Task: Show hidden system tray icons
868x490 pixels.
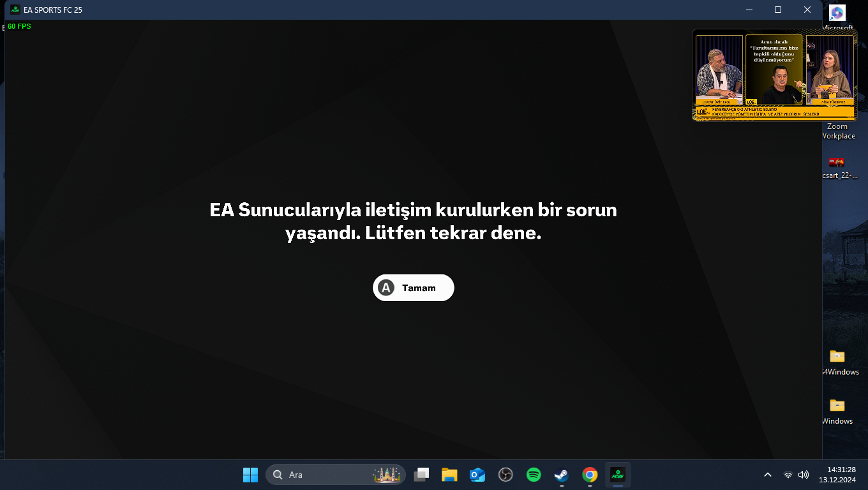Action: click(768, 475)
